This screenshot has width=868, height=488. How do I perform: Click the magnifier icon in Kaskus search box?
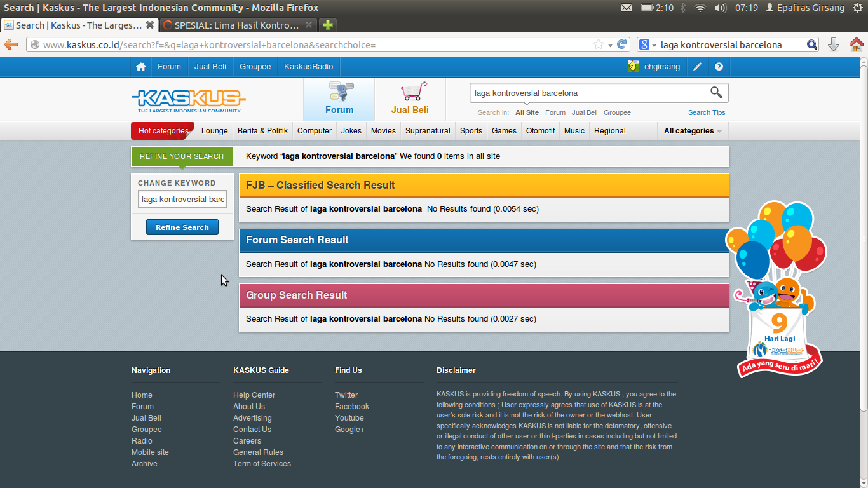coord(716,93)
